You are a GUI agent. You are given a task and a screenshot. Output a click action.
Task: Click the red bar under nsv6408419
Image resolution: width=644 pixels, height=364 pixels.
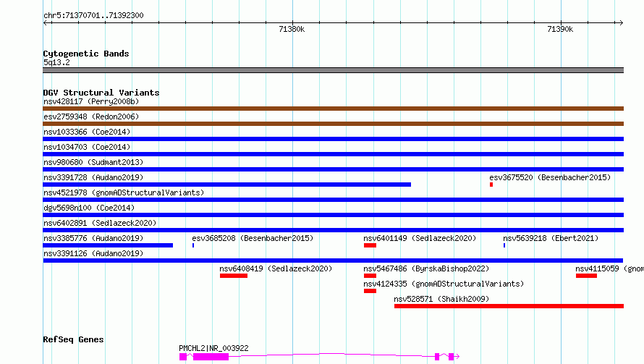point(234,276)
